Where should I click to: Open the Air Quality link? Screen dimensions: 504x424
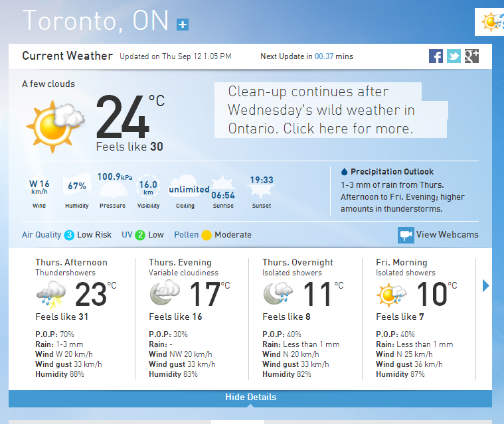point(41,235)
